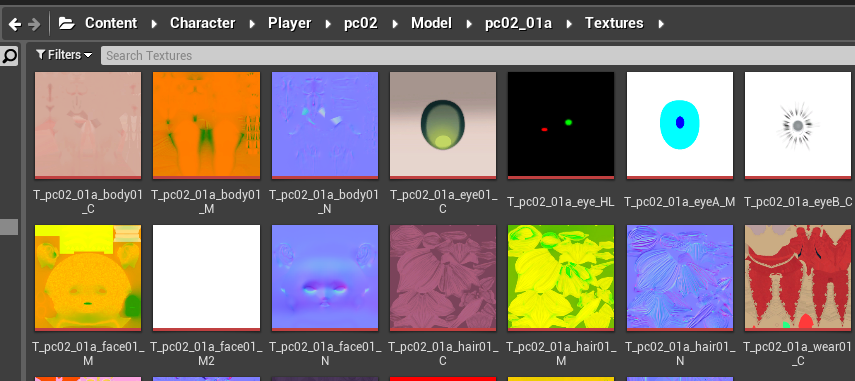Screen dimensions: 855x381
Task: Click the T_pc02_01a_body01_M file name
Action: click(206, 202)
